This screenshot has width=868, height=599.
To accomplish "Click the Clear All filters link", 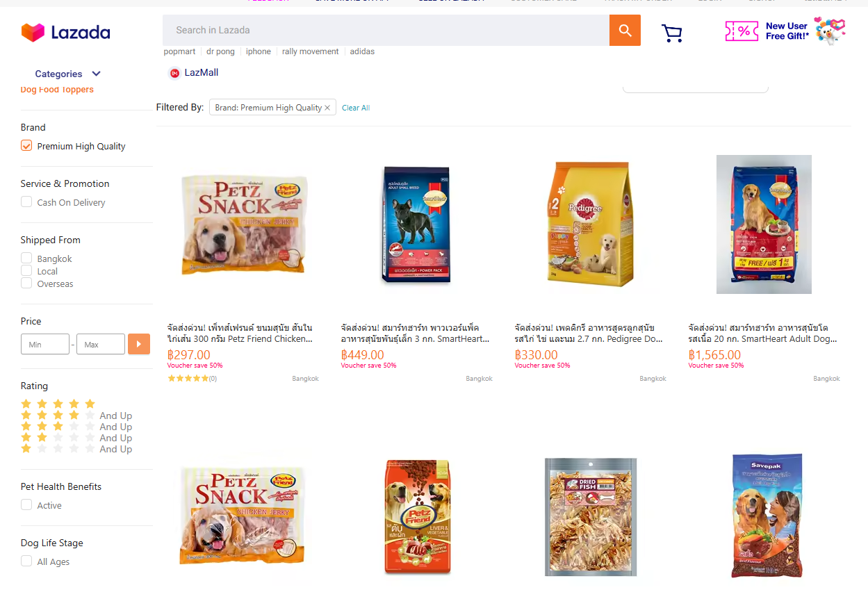I will pos(356,108).
